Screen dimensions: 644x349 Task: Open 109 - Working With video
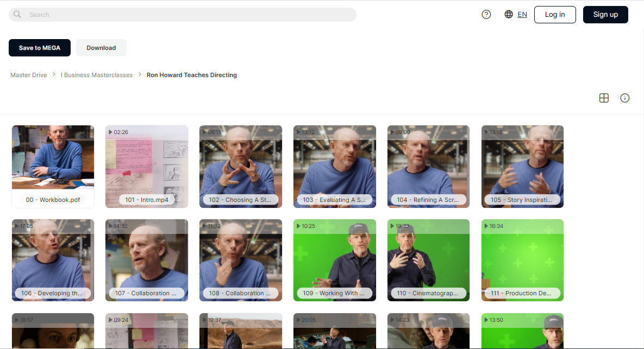point(335,260)
